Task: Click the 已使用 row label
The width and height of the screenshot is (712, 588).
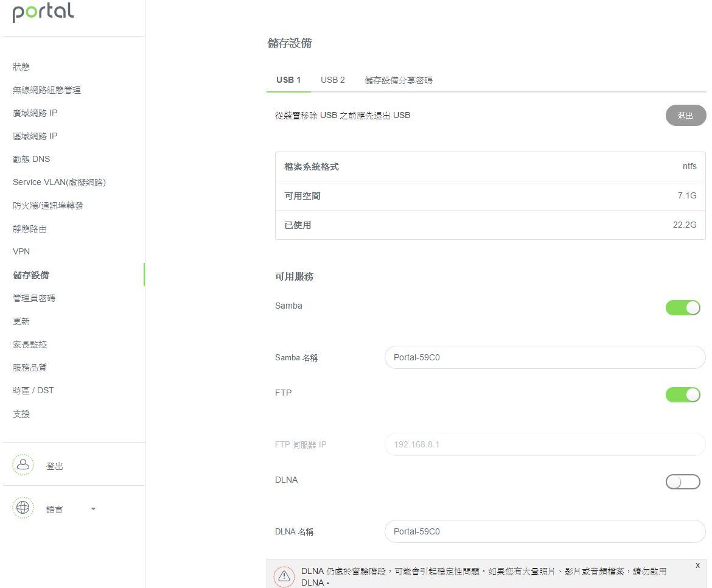Action: click(298, 225)
